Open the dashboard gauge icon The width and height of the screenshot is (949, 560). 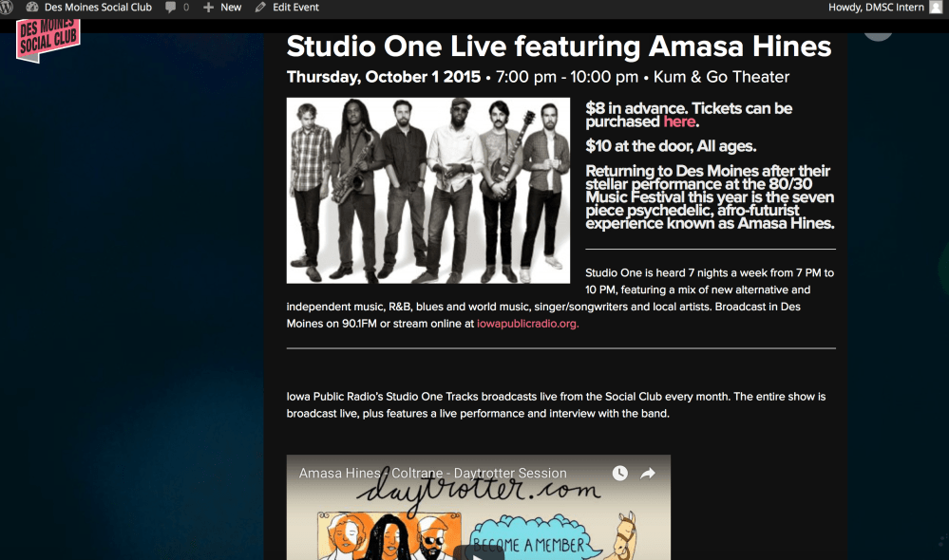[32, 8]
